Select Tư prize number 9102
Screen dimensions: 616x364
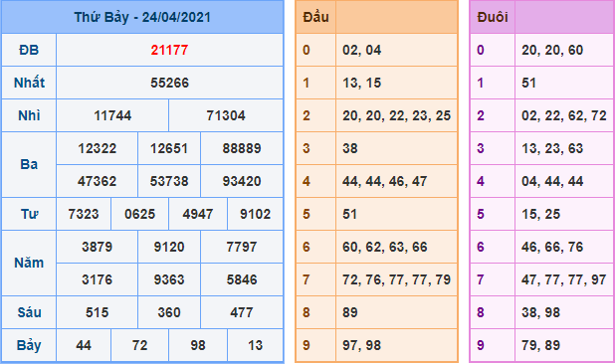(256, 214)
